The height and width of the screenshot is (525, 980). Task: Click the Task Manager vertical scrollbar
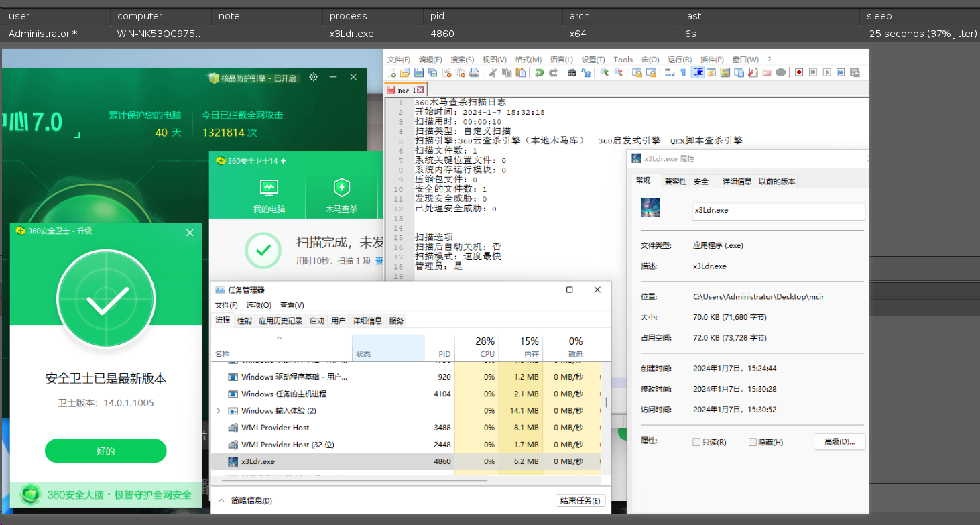tap(607, 402)
